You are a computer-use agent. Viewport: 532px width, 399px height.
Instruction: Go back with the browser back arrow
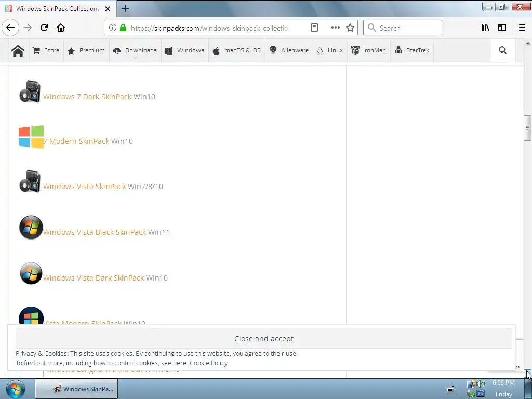10,28
